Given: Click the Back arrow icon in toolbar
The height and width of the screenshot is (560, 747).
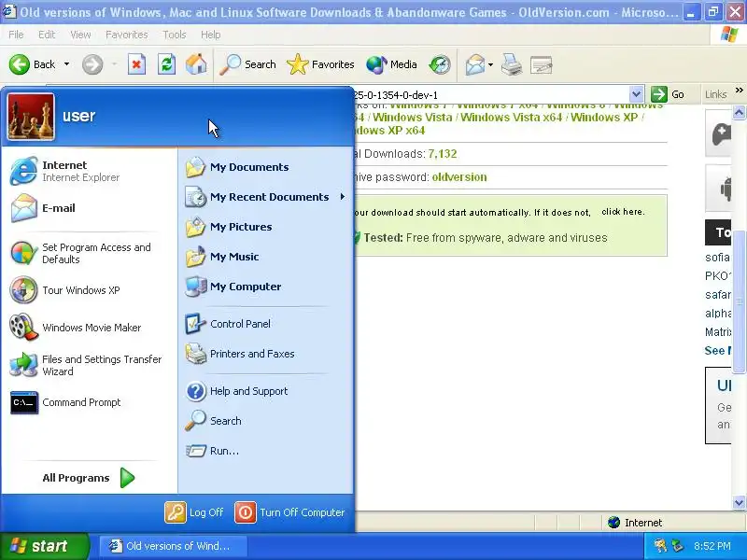Looking at the screenshot, I should [x=19, y=64].
